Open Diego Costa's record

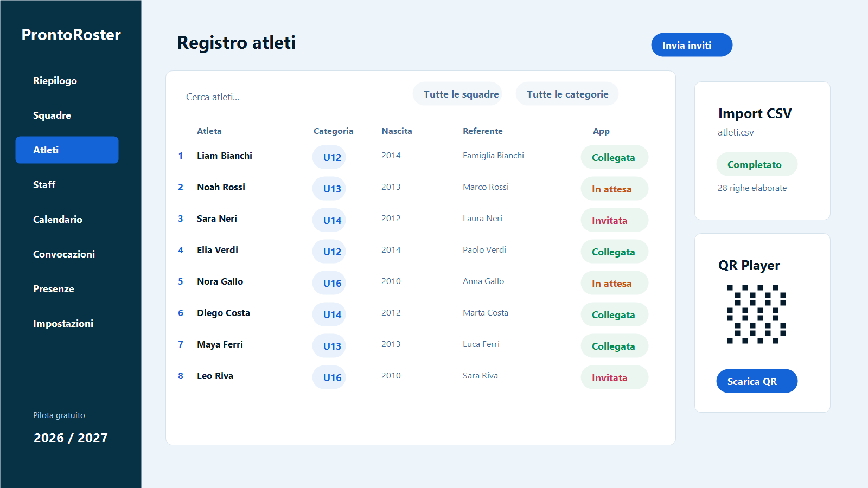(224, 313)
